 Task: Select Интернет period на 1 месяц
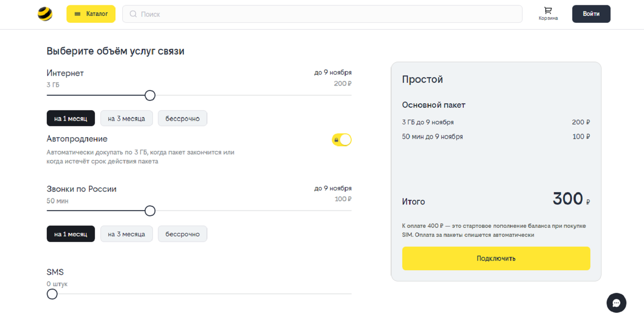(70, 118)
